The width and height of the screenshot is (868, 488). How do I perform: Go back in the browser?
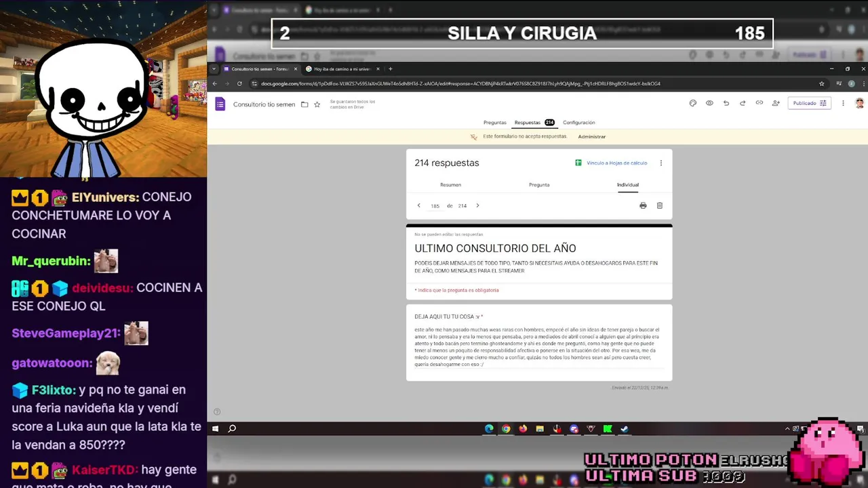[x=215, y=83]
